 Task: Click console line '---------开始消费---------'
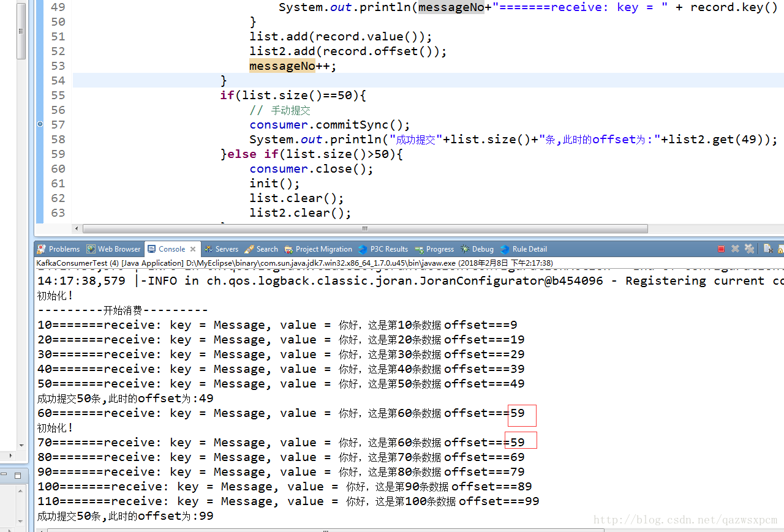[x=123, y=310]
